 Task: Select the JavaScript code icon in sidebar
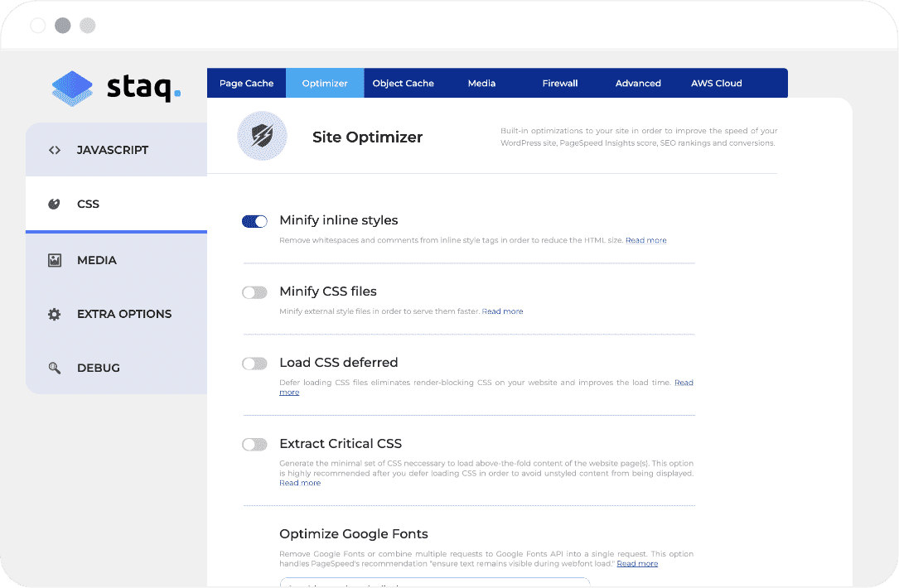[x=54, y=150]
